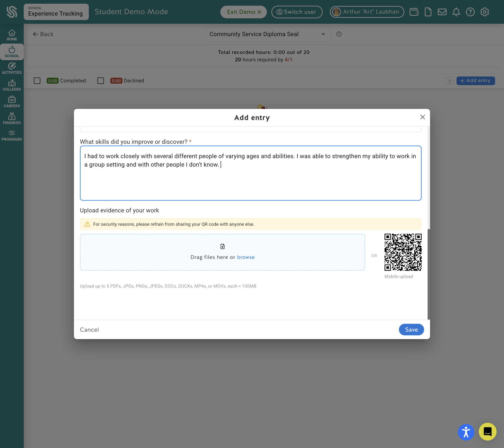Open the Experience Tracking school menu
The image size is (504, 448).
tap(56, 12)
